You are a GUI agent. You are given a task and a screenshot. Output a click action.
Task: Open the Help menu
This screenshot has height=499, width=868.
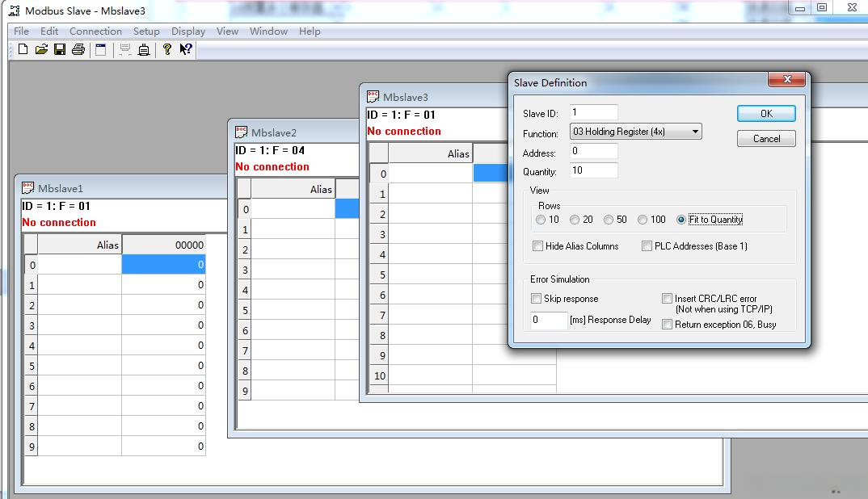(x=310, y=31)
